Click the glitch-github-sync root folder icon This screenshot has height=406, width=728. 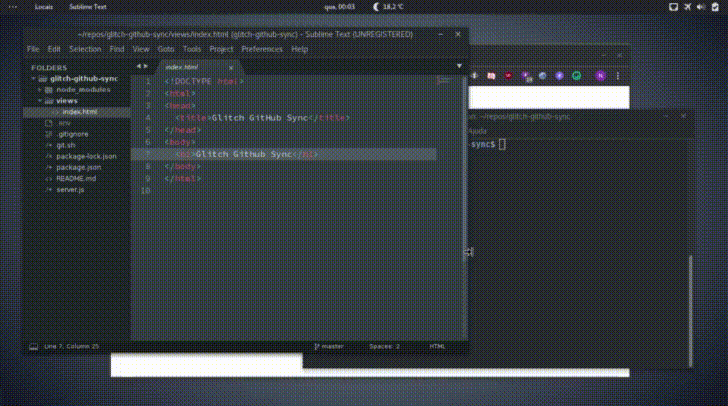[43, 79]
